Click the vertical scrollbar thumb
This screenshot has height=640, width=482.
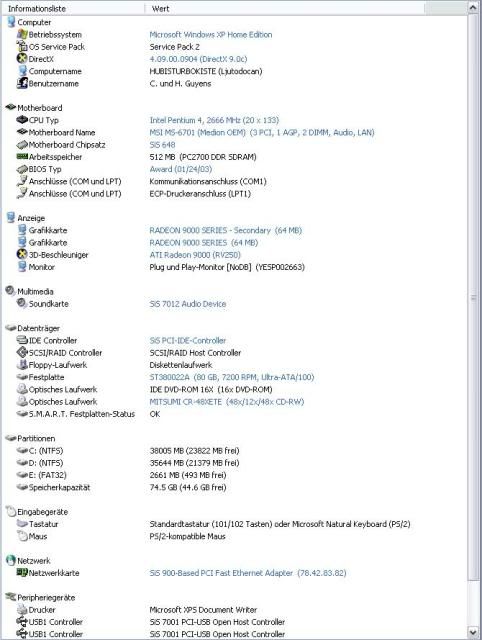pyautogui.click(x=473, y=297)
